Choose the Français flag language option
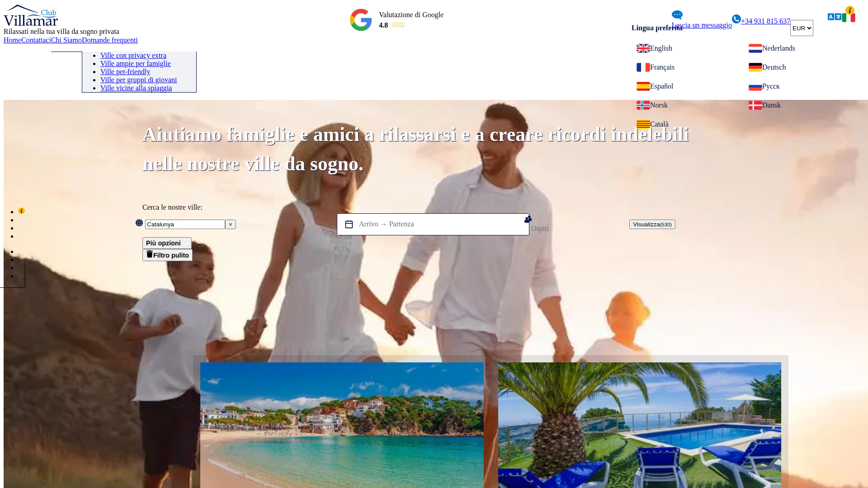Viewport: 868px width, 488px height. pos(643,67)
